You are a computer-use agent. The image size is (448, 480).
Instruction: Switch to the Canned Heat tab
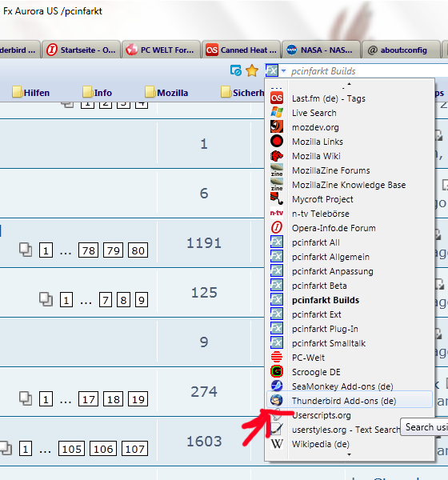(x=241, y=50)
